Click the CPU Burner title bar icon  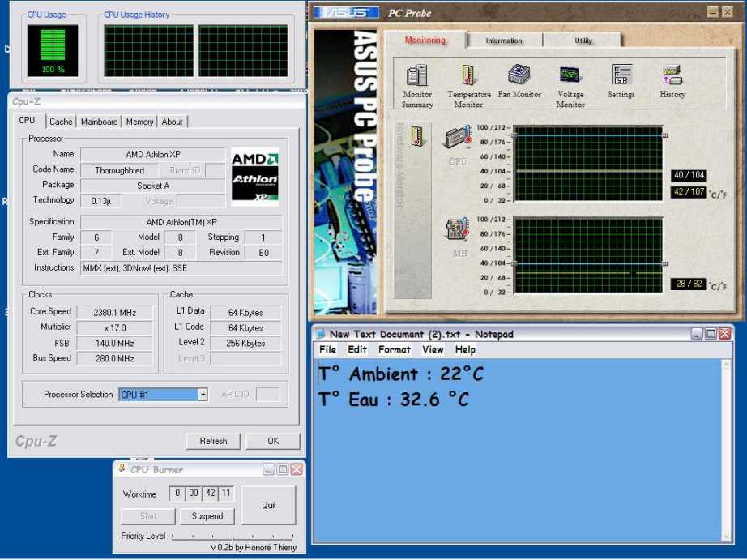coord(122,469)
